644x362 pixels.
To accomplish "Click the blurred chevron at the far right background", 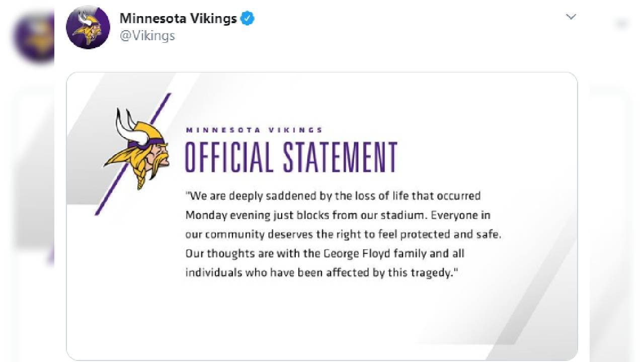I will click(x=622, y=23).
